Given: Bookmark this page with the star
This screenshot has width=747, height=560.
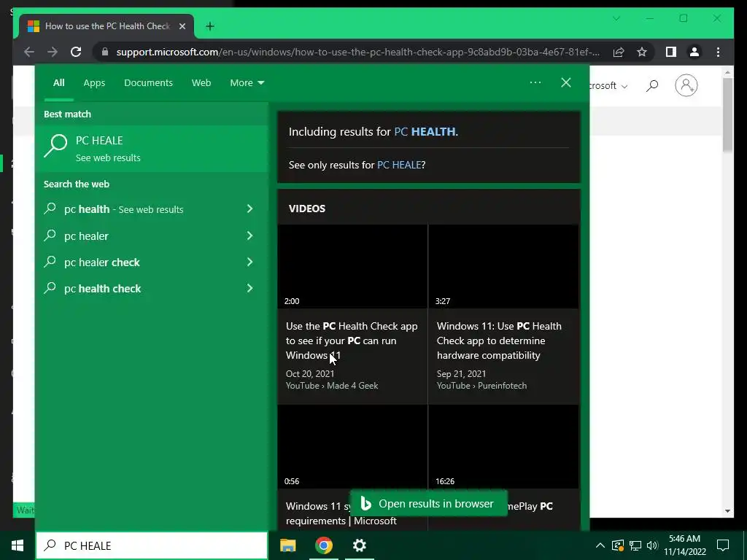Looking at the screenshot, I should (x=642, y=52).
